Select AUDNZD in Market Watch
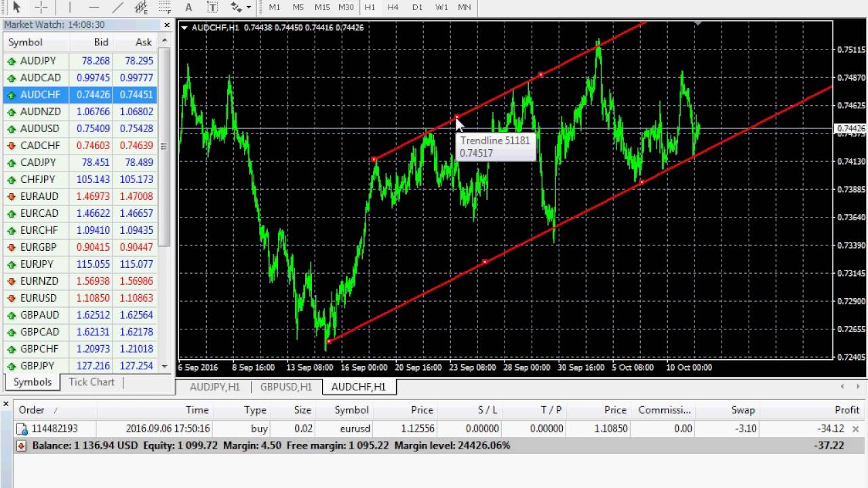Image resolution: width=868 pixels, height=488 pixels. coord(80,112)
